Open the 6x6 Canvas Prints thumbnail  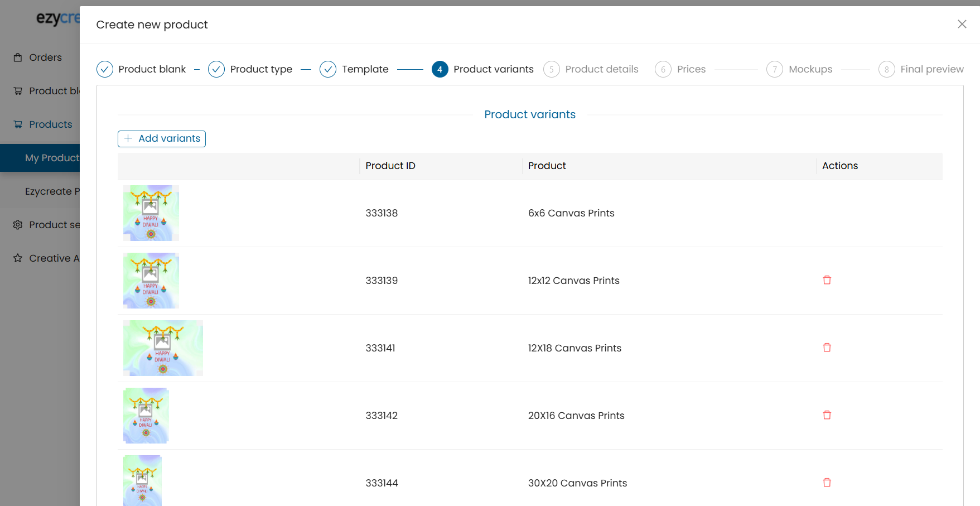tap(151, 213)
